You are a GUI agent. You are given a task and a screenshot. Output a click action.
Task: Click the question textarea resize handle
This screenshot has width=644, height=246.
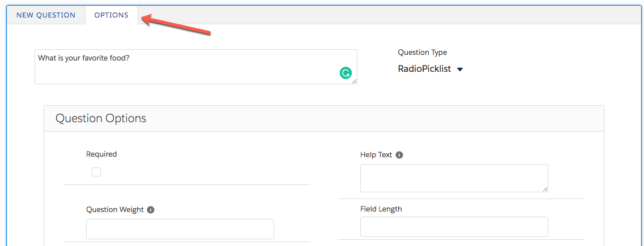pos(354,81)
